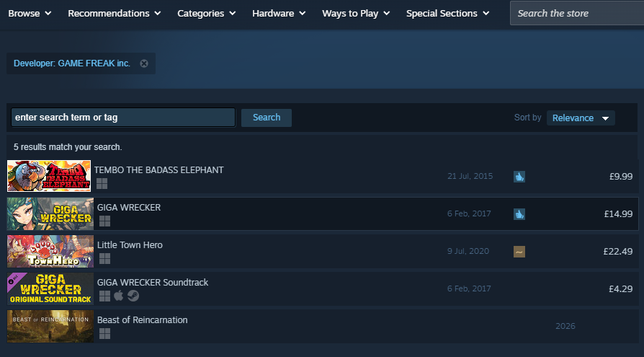Open the Beast of Reincarnation thumbnail
This screenshot has height=357, width=644.
pos(50,326)
